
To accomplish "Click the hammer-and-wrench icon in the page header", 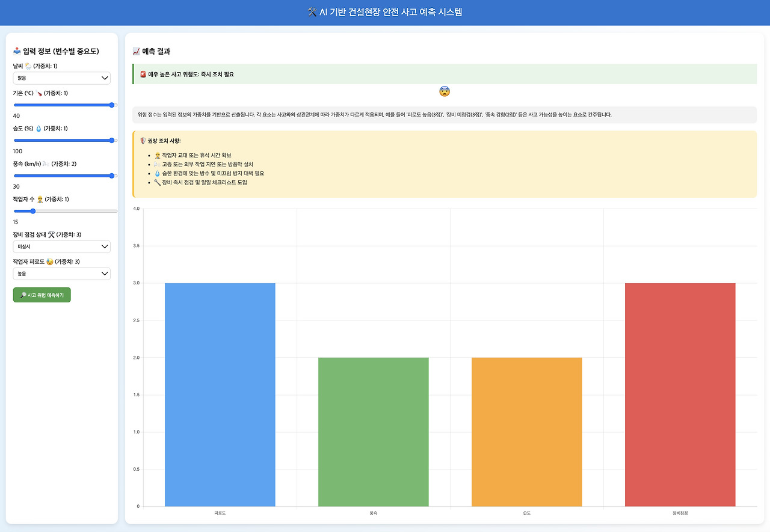I will pyautogui.click(x=312, y=12).
